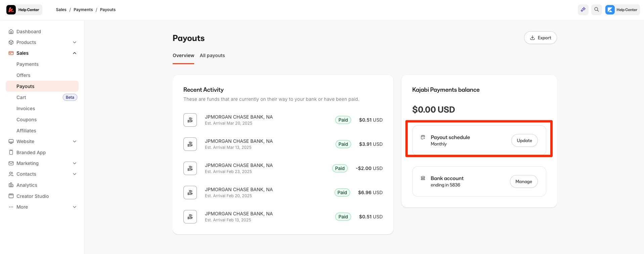The image size is (644, 254).
Task: Click the Analytics bar chart icon
Action: [x=11, y=185]
